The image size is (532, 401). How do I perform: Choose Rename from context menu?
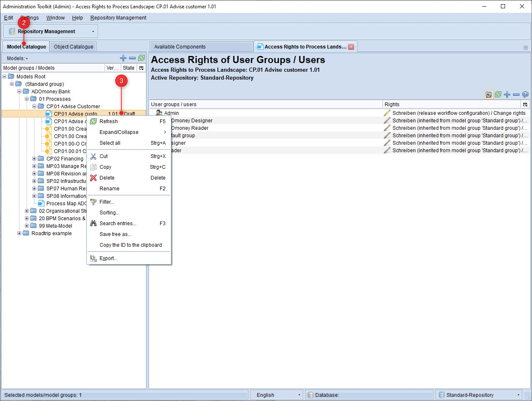click(129, 189)
